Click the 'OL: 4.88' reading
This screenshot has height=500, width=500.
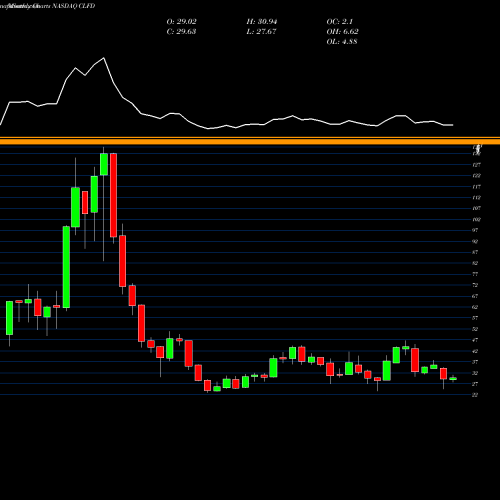coord(342,42)
